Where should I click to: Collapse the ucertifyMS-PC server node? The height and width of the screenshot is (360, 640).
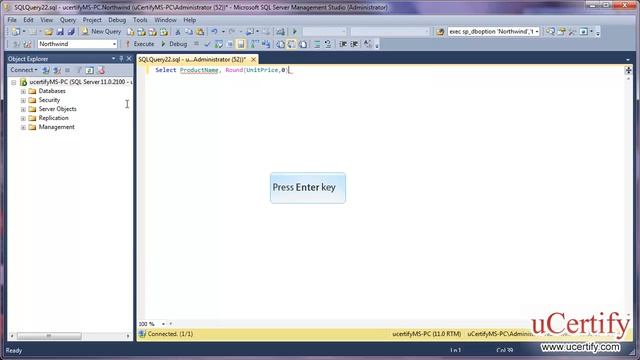pyautogui.click(x=13, y=82)
